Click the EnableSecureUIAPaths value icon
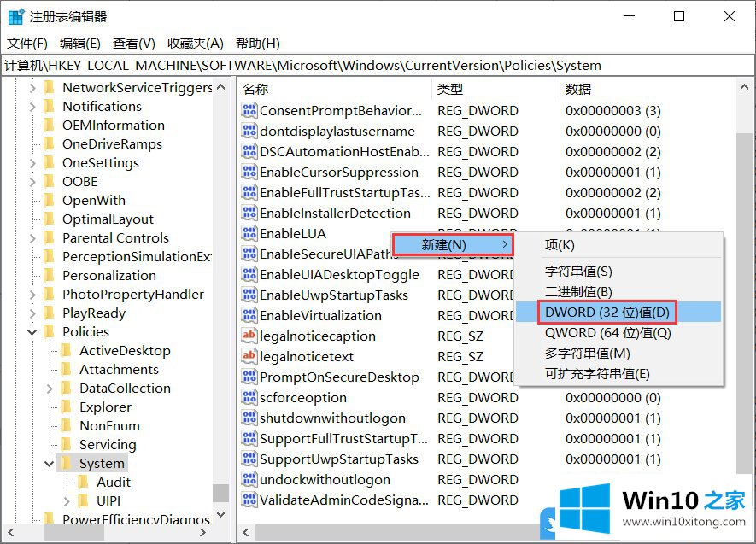Screen dimensions: 756x544 coord(249,254)
